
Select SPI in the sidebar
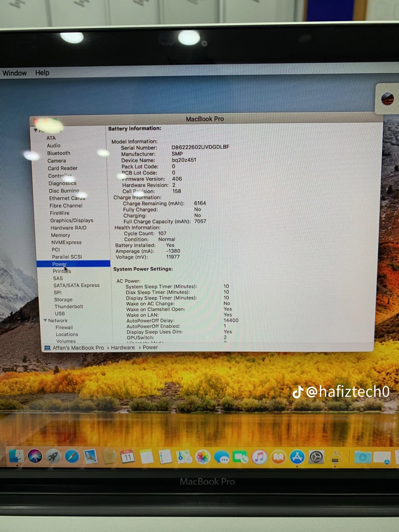coord(57,292)
